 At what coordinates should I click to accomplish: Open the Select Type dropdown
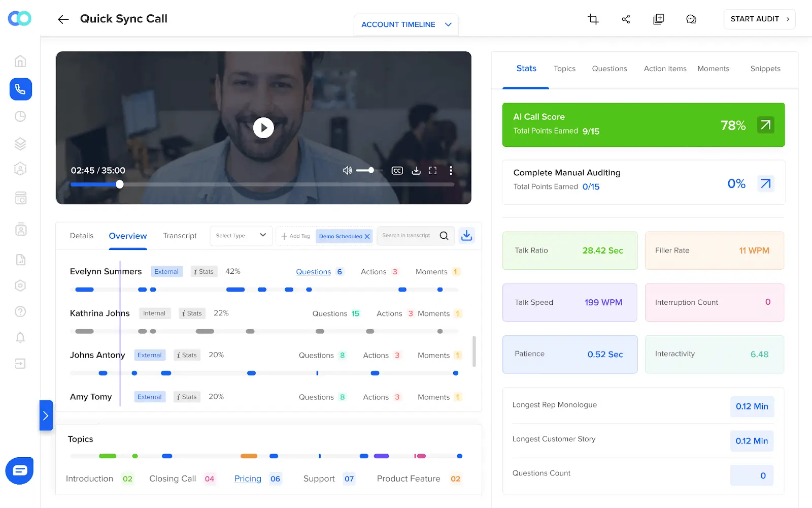coord(241,235)
